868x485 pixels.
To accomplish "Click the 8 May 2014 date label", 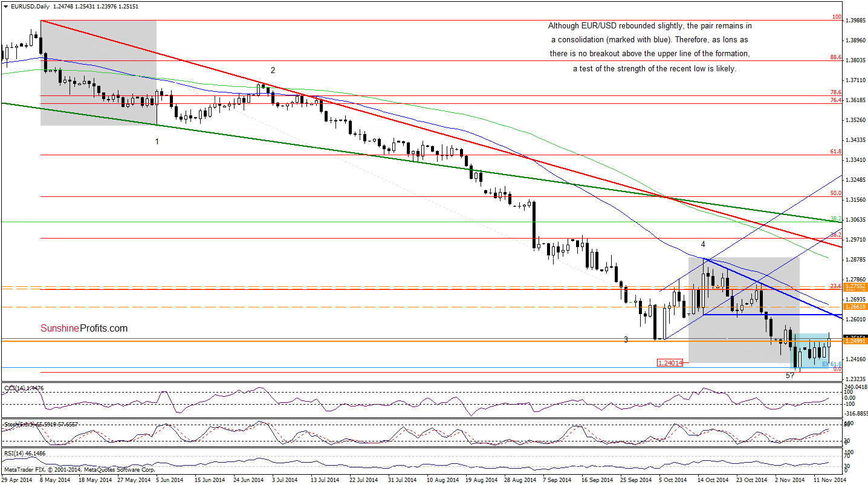I will pyautogui.click(x=54, y=480).
